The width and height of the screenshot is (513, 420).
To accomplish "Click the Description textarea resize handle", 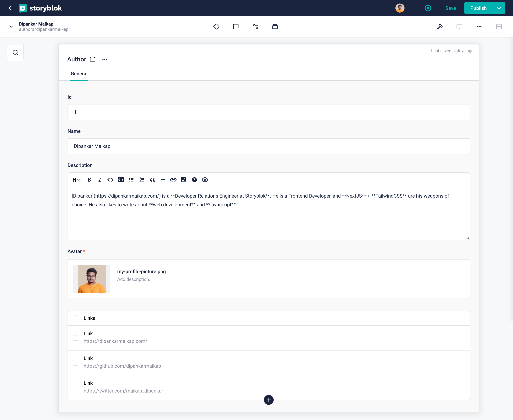I will tap(468, 238).
